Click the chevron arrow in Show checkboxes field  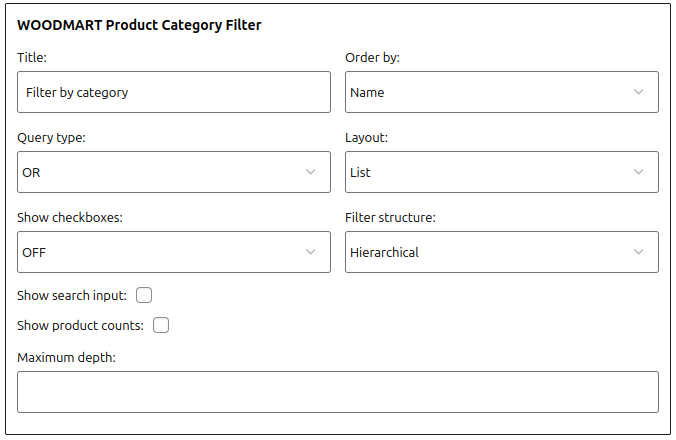click(x=310, y=252)
